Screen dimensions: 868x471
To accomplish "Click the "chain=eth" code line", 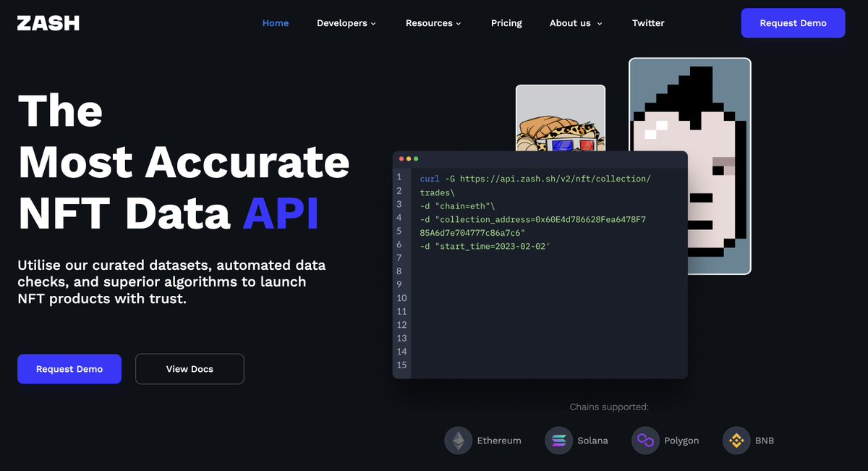I will [457, 205].
